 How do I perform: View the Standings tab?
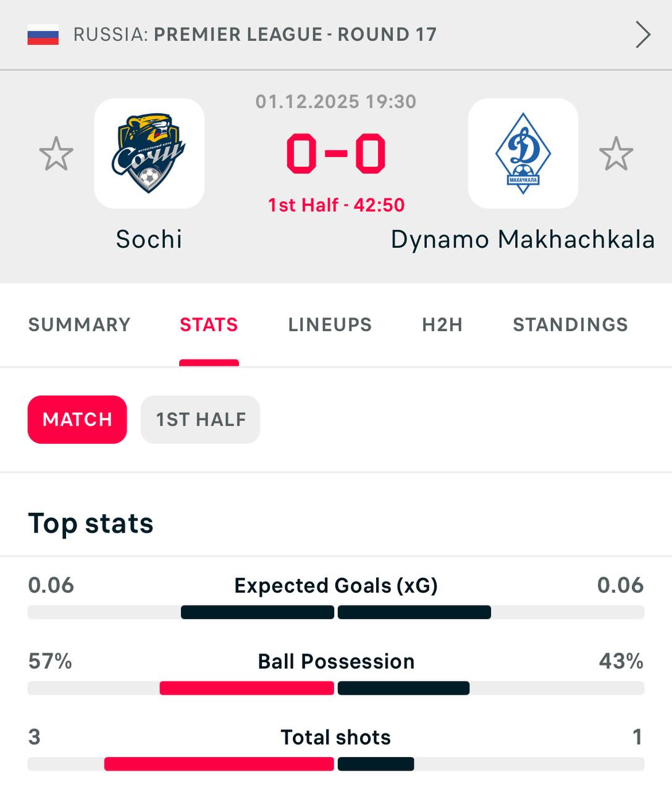[x=570, y=324]
